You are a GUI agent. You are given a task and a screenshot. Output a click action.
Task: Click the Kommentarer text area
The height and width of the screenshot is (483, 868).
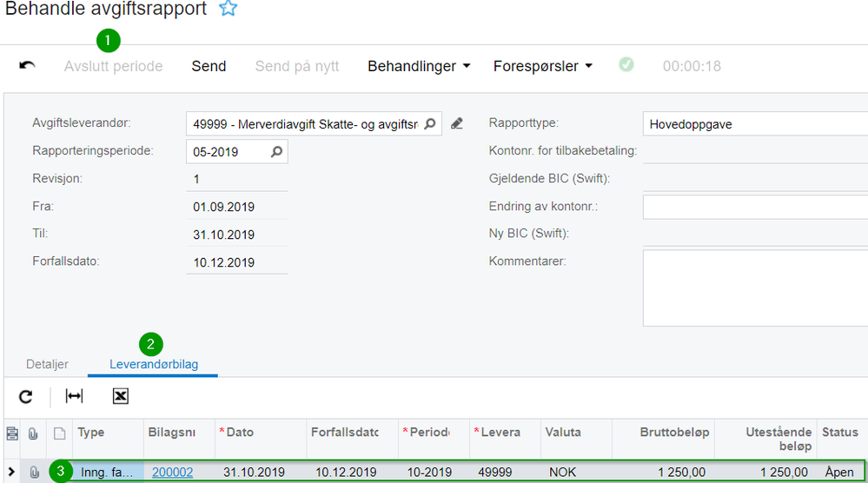click(755, 288)
